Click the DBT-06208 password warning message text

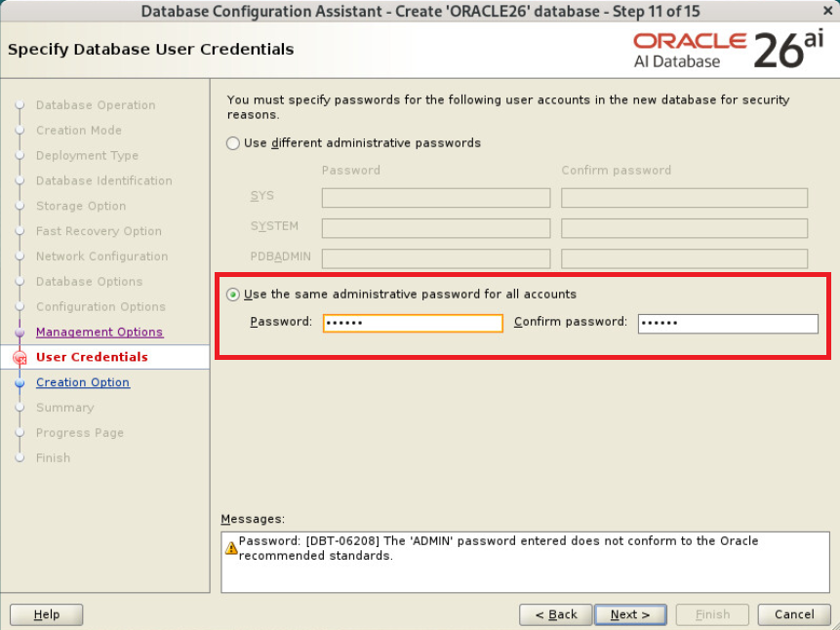click(499, 548)
